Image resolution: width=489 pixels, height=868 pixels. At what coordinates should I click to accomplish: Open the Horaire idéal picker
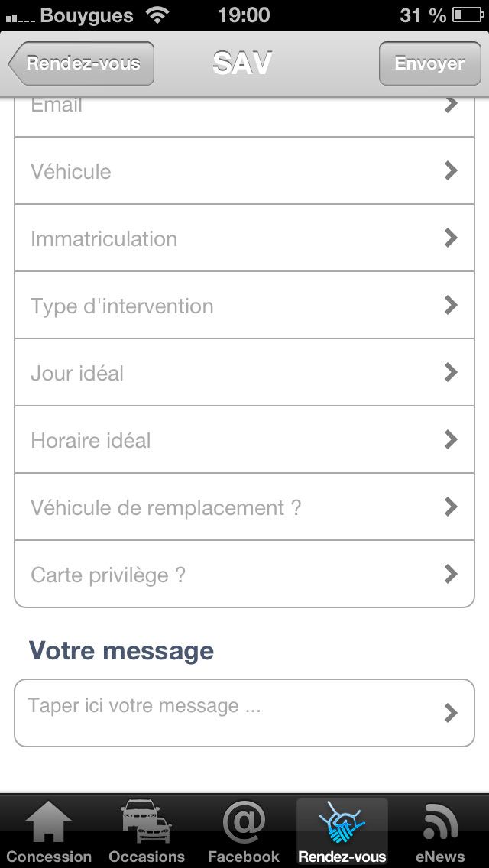(x=244, y=440)
